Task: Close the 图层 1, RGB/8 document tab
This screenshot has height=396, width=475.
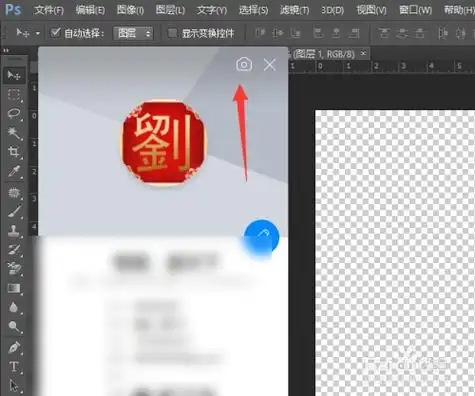Action: point(364,53)
